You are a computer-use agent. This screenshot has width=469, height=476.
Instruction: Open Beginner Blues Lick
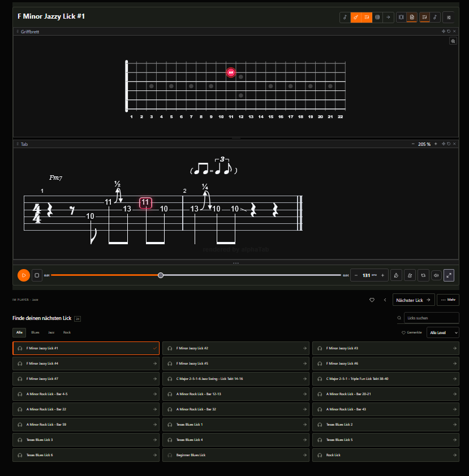pos(236,455)
